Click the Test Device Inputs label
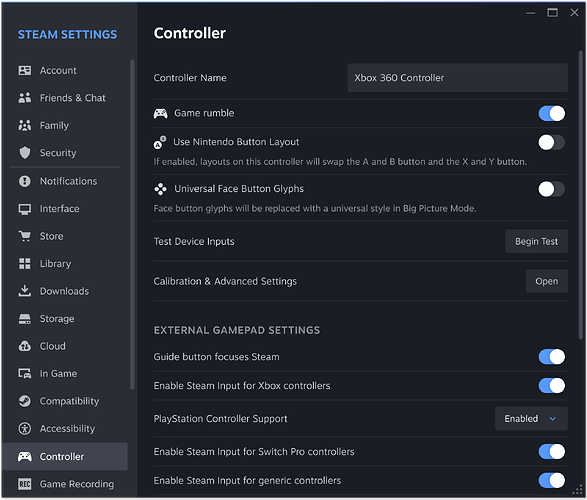Image resolution: width=587 pixels, height=500 pixels. click(194, 242)
